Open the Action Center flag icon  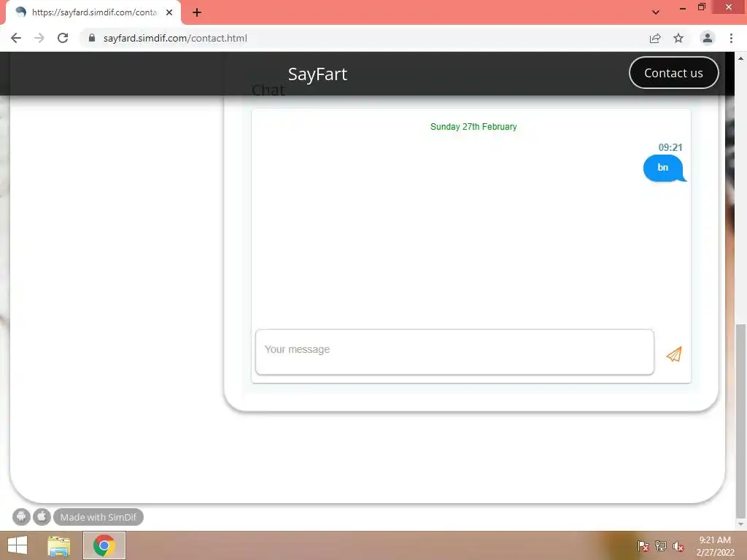[643, 545]
